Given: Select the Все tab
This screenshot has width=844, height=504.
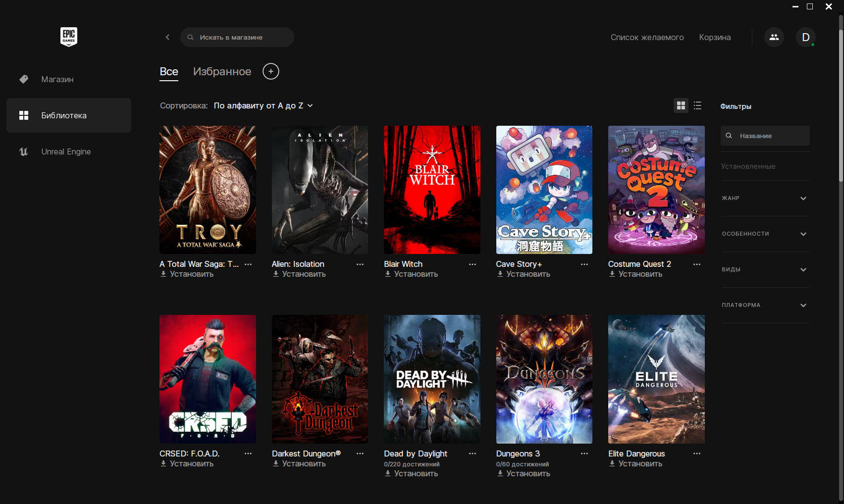Looking at the screenshot, I should point(169,72).
